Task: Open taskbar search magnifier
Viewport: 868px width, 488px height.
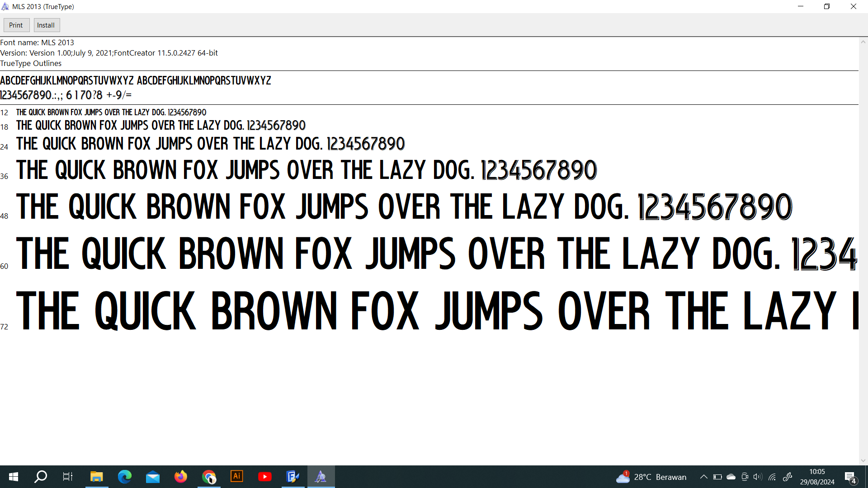Action: [41, 477]
